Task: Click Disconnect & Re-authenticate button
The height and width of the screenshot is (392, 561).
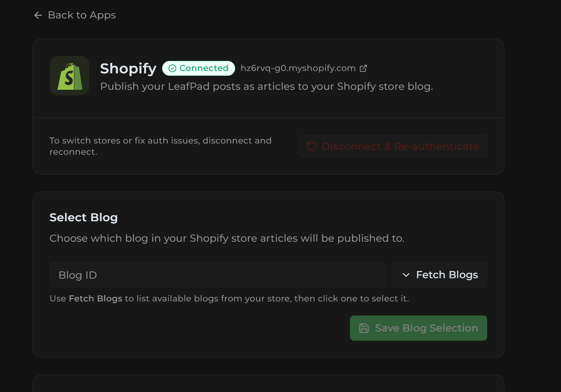Action: [x=393, y=146]
